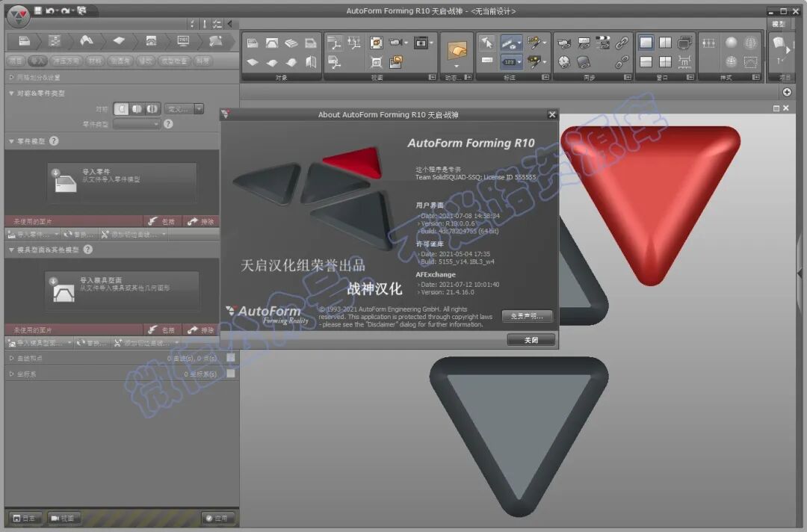Click the checklist icon above the stage bar
The height and width of the screenshot is (532, 807).
point(217,24)
